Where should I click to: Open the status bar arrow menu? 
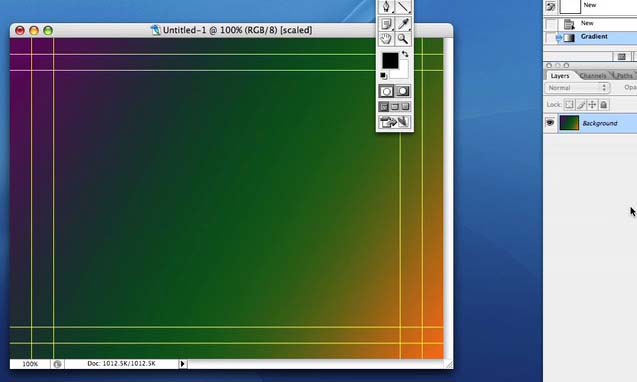tap(182, 364)
